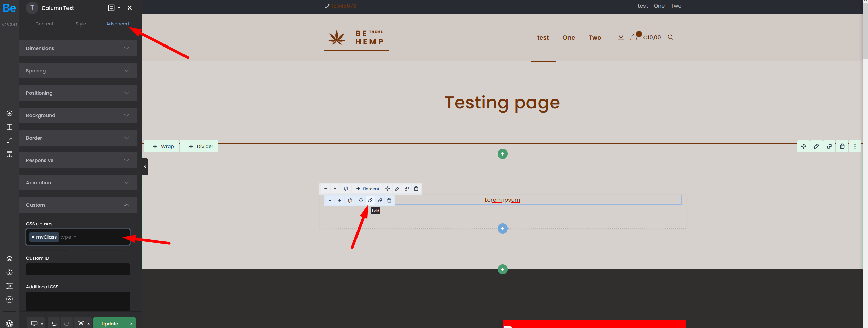Click the main menu item 'One'
This screenshot has width=868, height=328.
pos(569,38)
